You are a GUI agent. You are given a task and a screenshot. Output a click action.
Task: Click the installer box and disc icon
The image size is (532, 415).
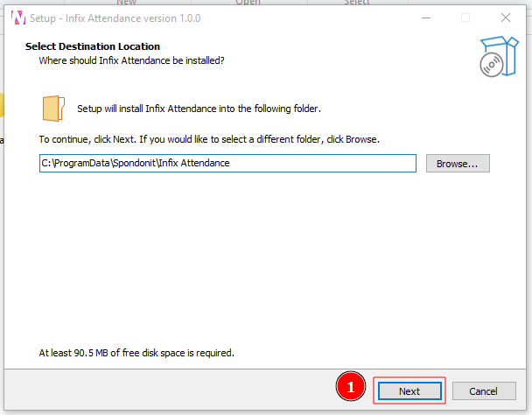click(x=499, y=57)
